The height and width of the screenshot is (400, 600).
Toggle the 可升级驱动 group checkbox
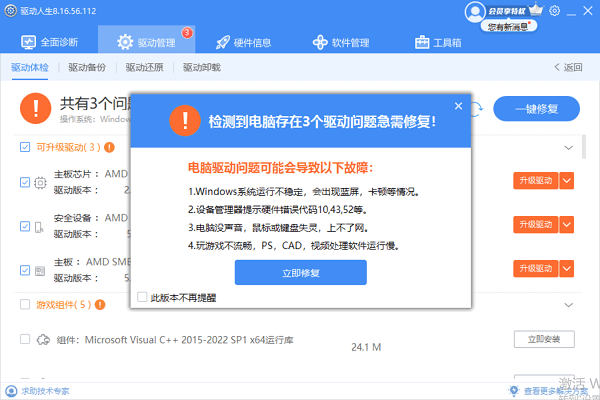coord(25,147)
